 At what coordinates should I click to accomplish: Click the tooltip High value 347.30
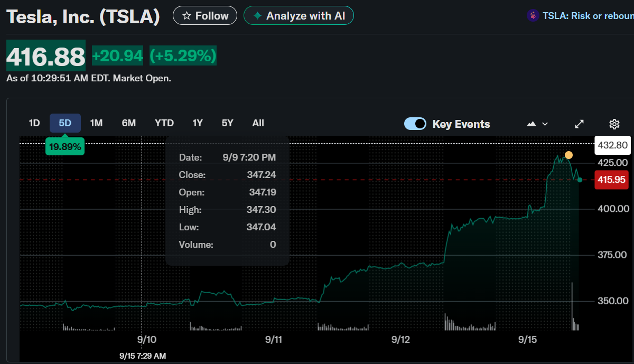262,210
